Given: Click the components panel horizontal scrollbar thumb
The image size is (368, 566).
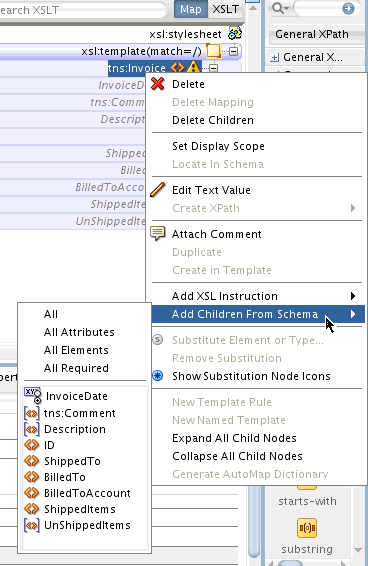Looking at the screenshot, I should [290, 563].
